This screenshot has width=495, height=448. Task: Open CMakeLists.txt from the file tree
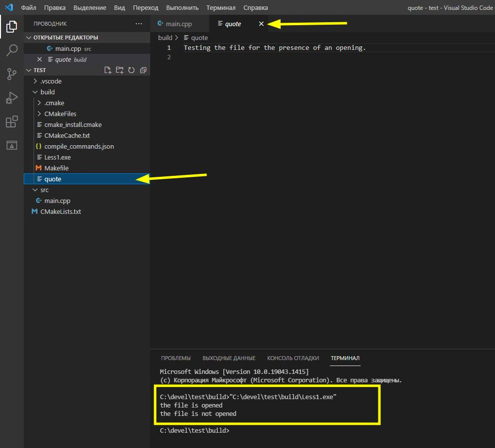[x=60, y=211]
